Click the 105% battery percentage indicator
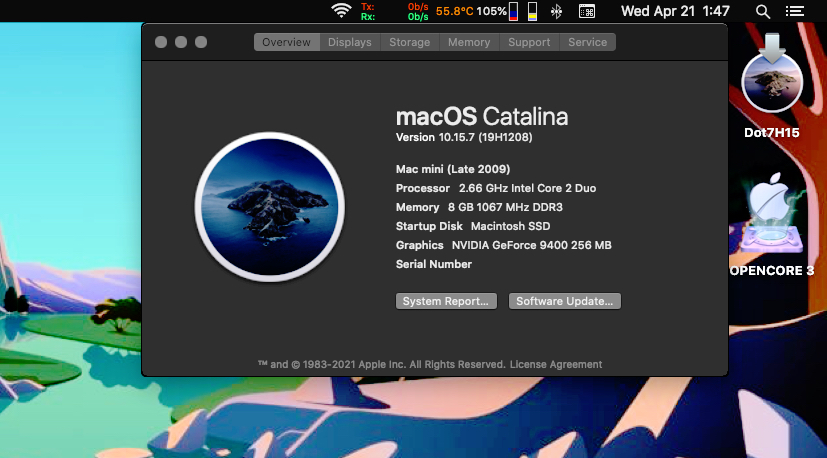Image resolution: width=827 pixels, height=458 pixels. 491,11
